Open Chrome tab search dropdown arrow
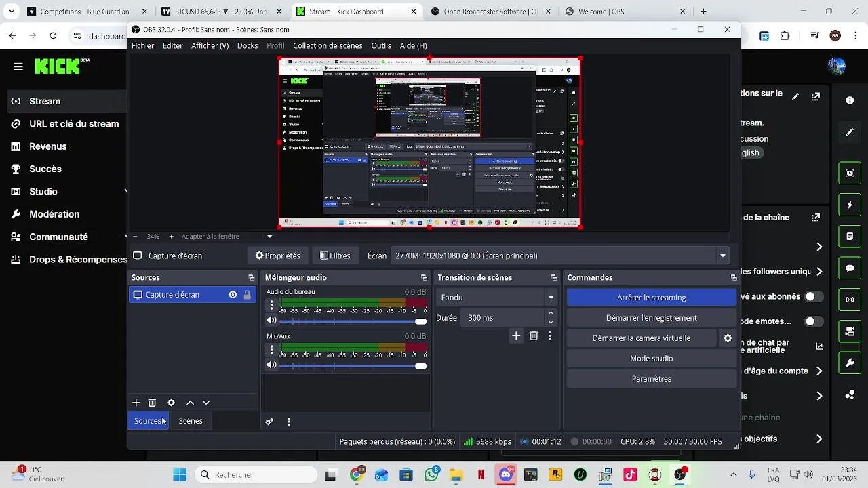Viewport: 868px width, 488px height. [12, 12]
